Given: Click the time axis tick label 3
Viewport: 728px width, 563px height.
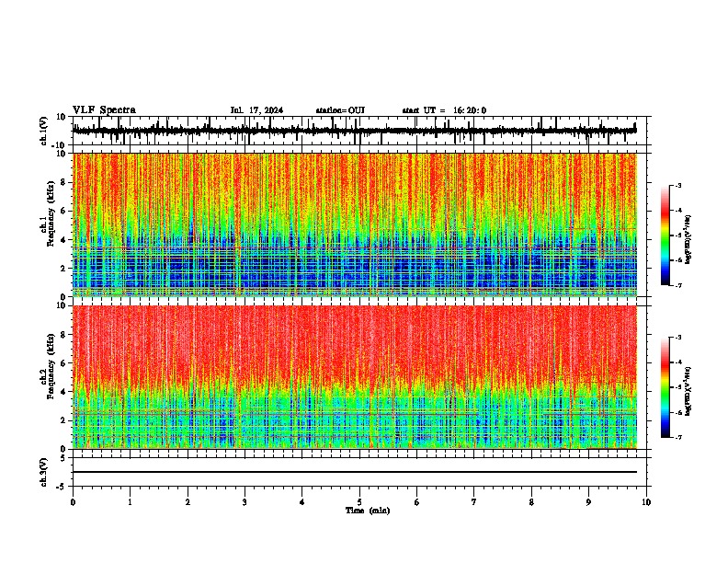Looking at the screenshot, I should tap(245, 502).
